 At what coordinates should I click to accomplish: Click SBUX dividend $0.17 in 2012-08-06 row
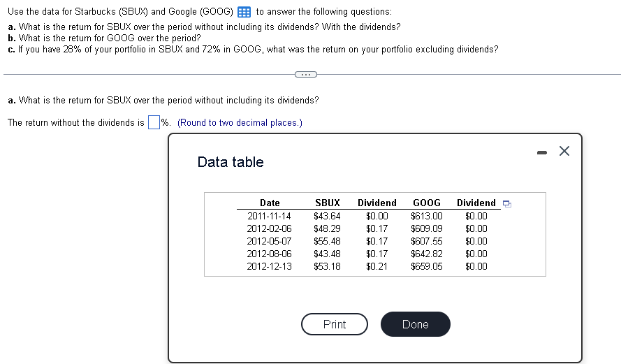point(377,254)
